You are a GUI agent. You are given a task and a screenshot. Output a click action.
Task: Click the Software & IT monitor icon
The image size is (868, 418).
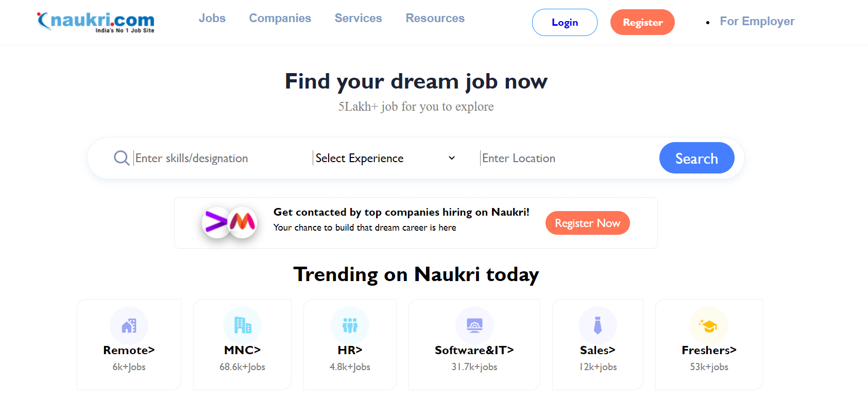474,325
